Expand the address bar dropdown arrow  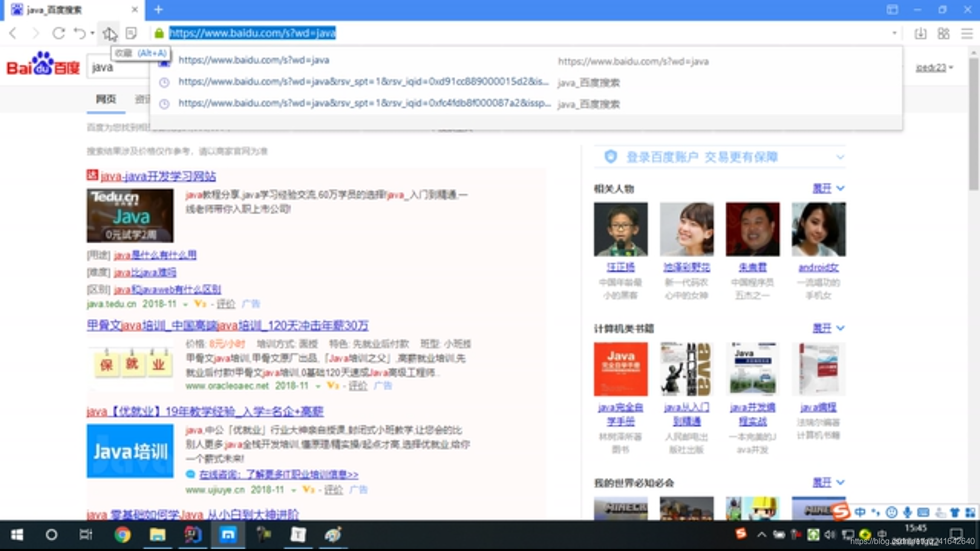coord(894,33)
